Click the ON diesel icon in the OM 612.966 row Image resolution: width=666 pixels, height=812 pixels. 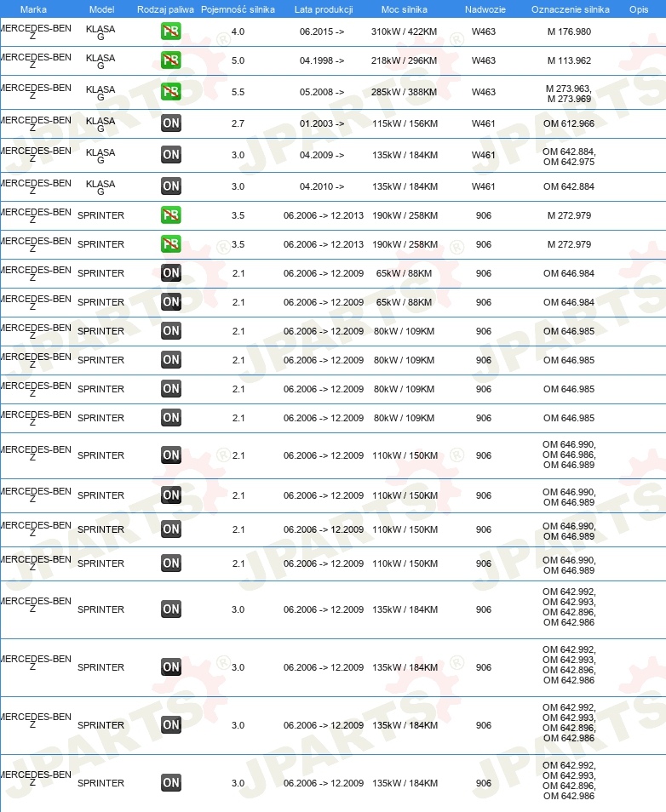170,123
